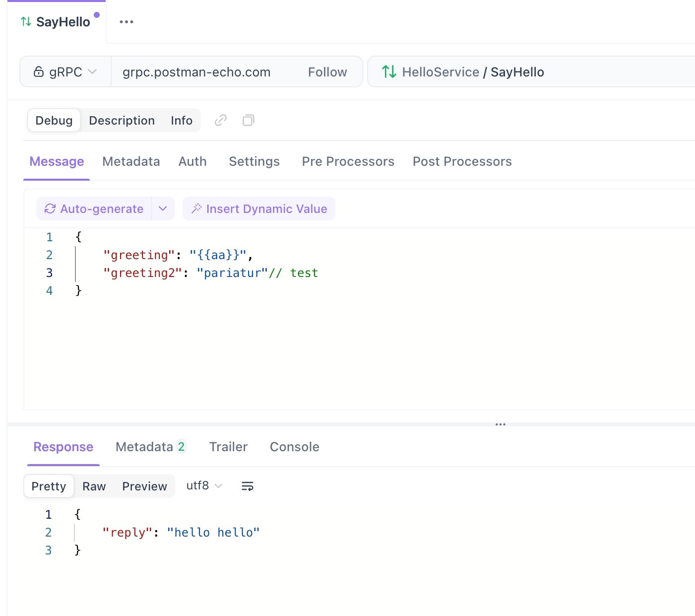Click the Follow button
The width and height of the screenshot is (695, 616).
click(327, 72)
